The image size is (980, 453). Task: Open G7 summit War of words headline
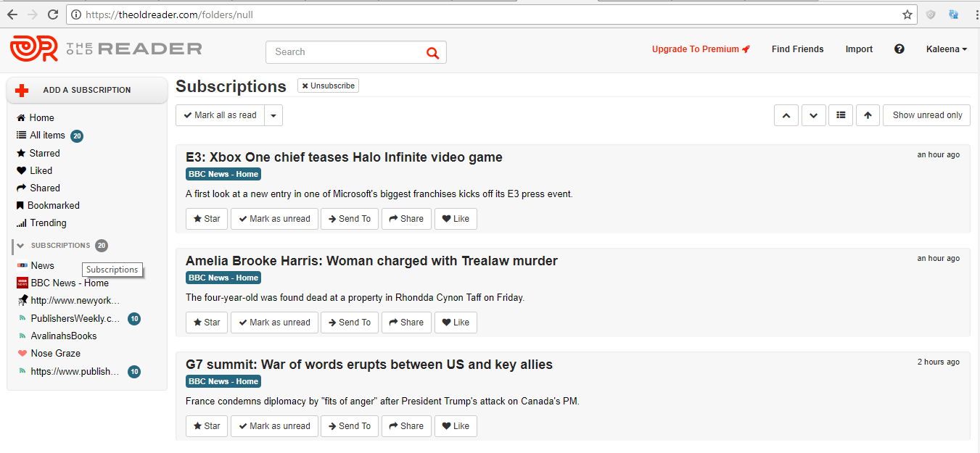(x=369, y=365)
